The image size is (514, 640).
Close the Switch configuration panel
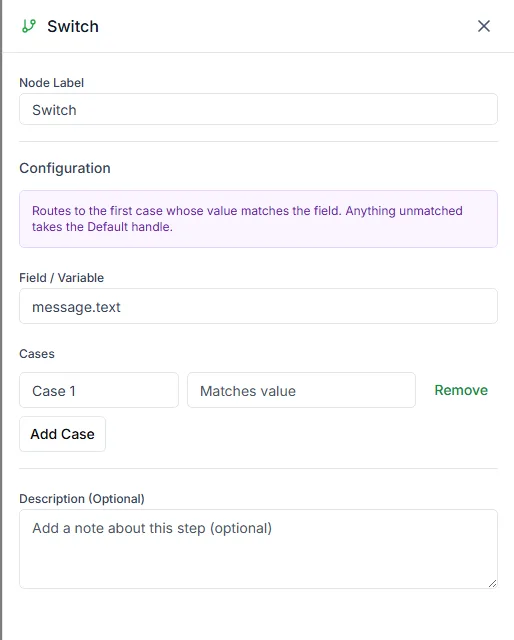[484, 26]
